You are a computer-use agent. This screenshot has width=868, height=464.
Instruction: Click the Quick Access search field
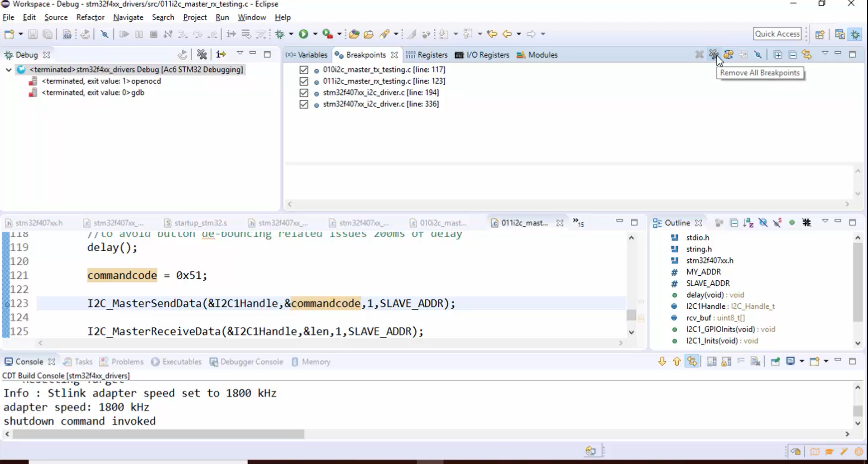tap(777, 34)
